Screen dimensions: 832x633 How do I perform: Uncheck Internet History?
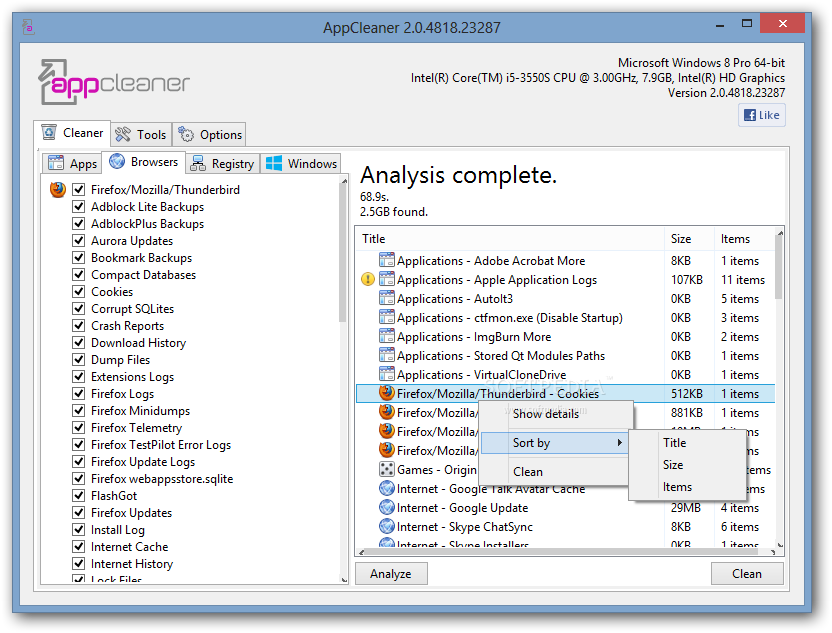click(79, 563)
